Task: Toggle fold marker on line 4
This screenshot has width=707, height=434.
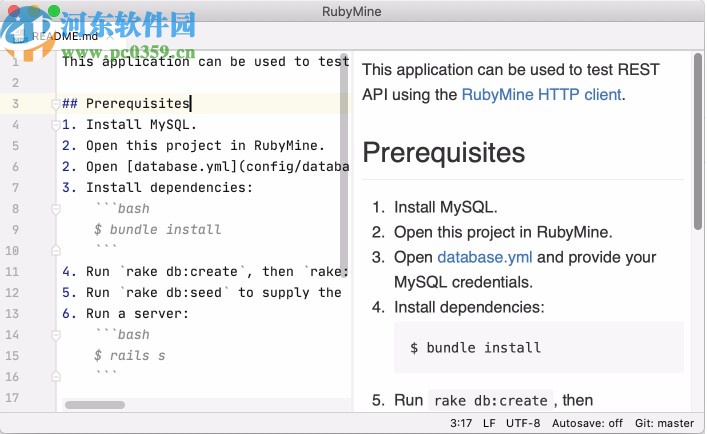Action: [x=55, y=125]
